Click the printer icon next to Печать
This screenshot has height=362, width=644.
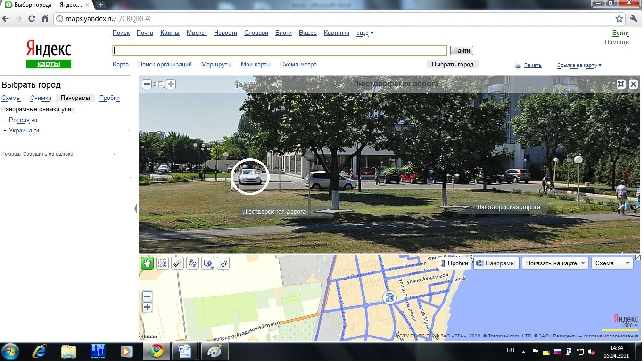pyautogui.click(x=519, y=66)
